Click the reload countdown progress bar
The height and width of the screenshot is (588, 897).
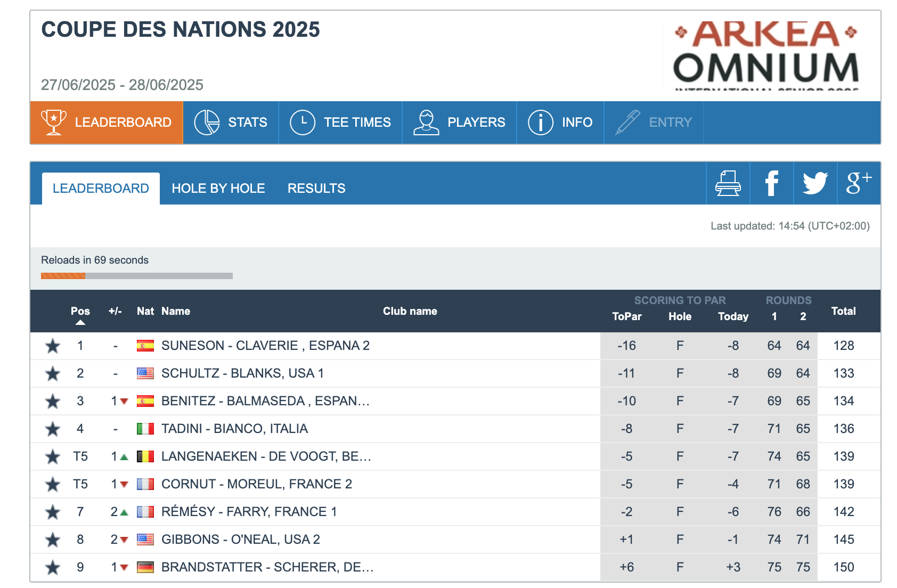[137, 276]
